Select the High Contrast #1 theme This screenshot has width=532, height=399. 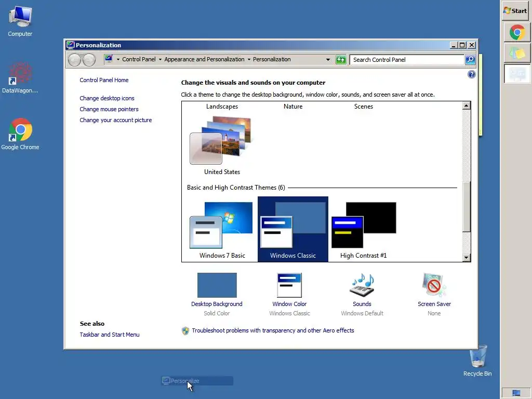click(364, 229)
